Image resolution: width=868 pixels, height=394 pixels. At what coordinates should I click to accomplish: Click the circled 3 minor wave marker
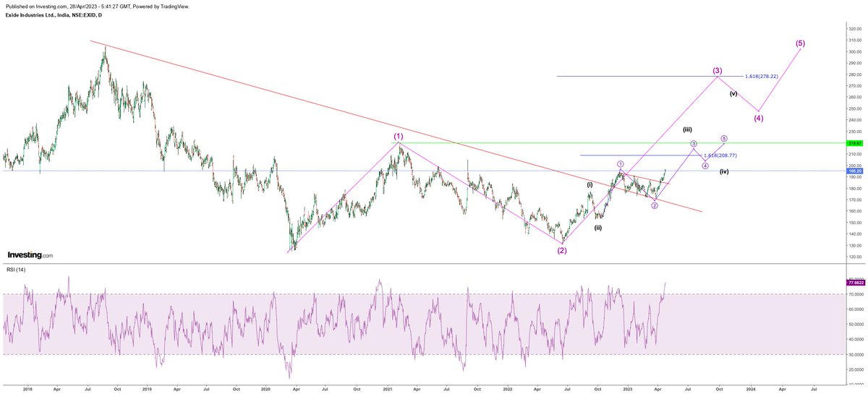click(693, 144)
